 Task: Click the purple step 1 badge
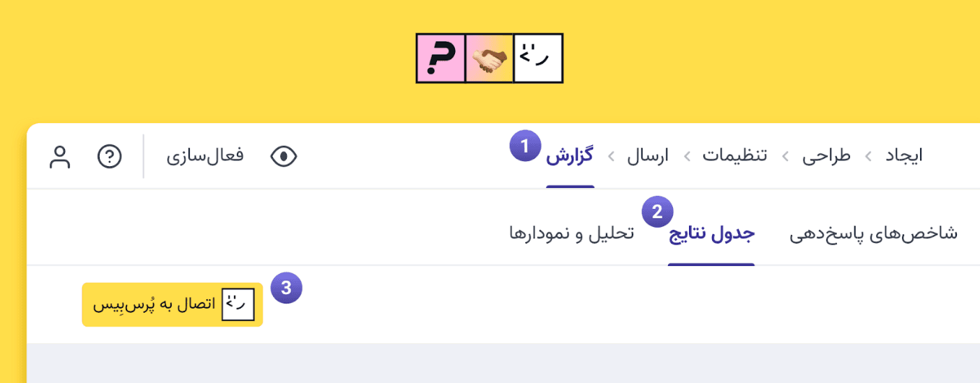525,146
